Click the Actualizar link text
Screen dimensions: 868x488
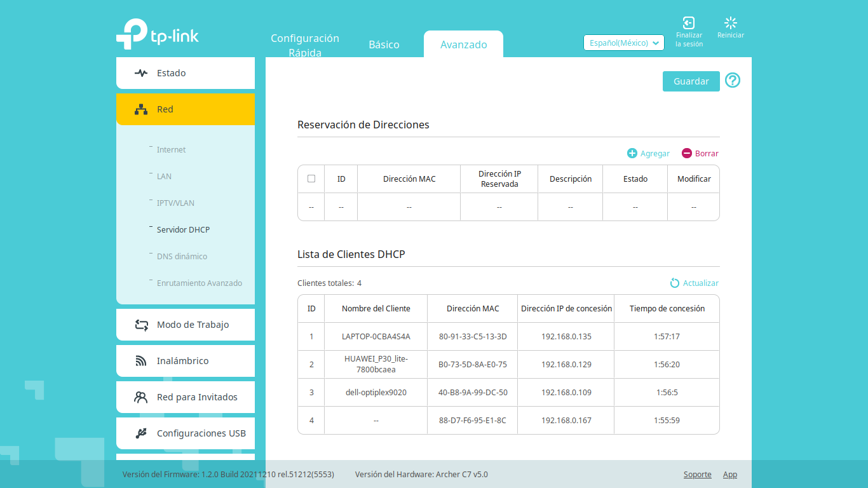(x=701, y=283)
